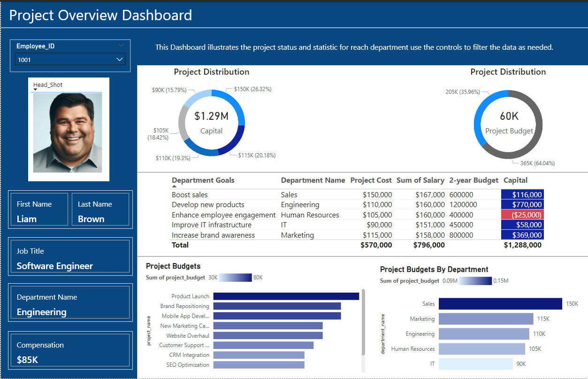
Task: Select the CRM Integration bar
Action: [259, 355]
